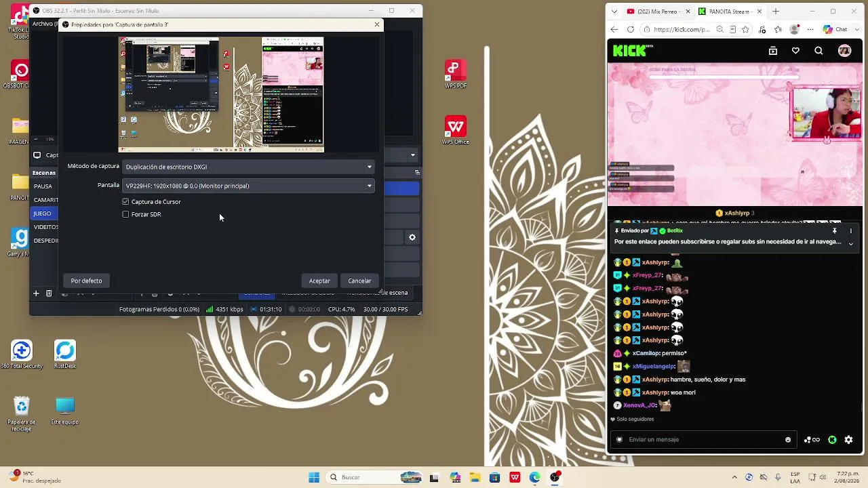
Task: Click the 30.00 / 30.00 FPS status
Action: click(385, 309)
